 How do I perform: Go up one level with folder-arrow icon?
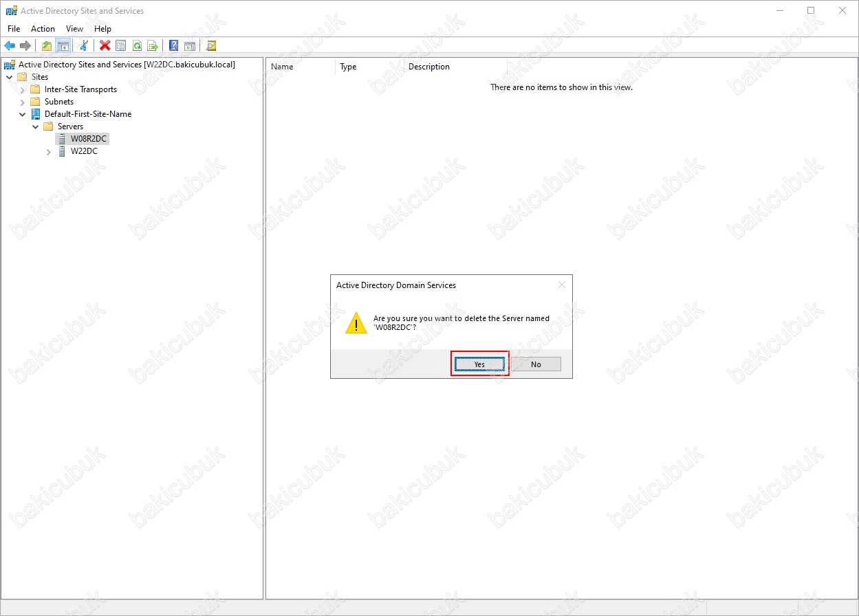pos(47,46)
